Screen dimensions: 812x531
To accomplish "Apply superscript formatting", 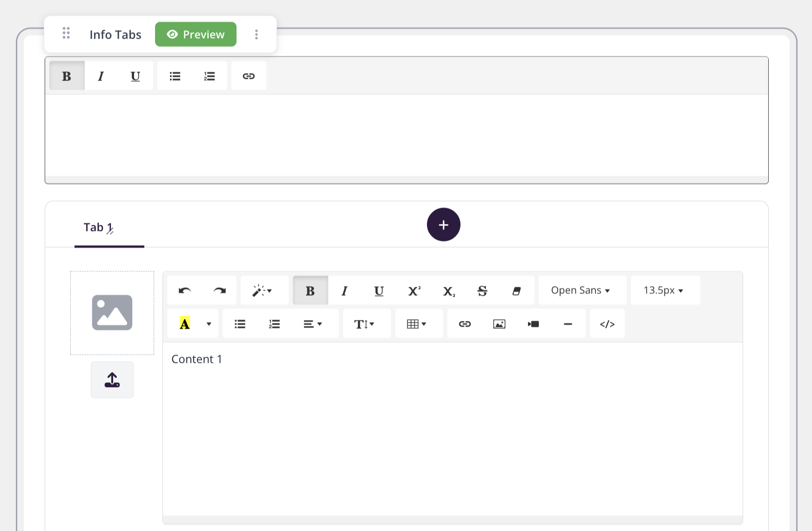I will [414, 291].
